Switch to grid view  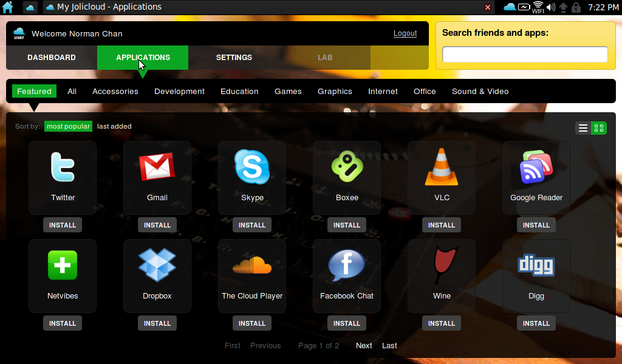click(x=599, y=128)
